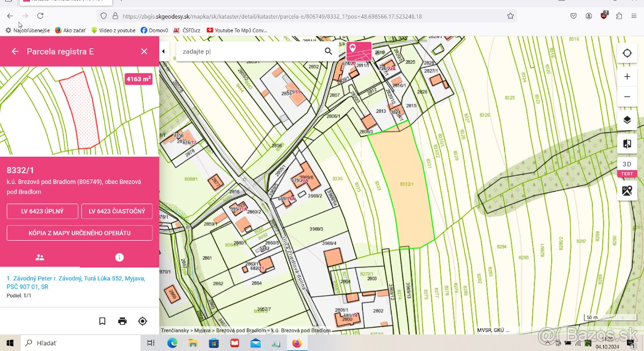Image resolution: width=644 pixels, height=351 pixels.
Task: Zoom in with the plus button
Action: pyautogui.click(x=627, y=77)
